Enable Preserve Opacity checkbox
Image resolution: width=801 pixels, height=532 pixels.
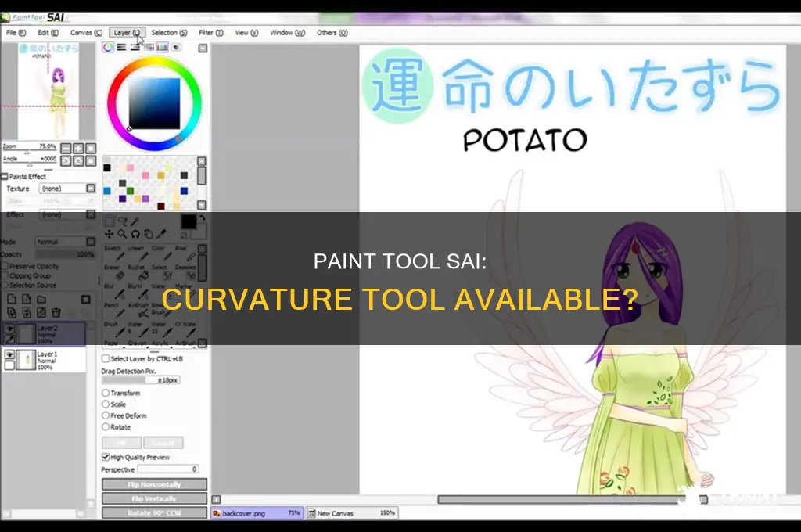pos(5,266)
